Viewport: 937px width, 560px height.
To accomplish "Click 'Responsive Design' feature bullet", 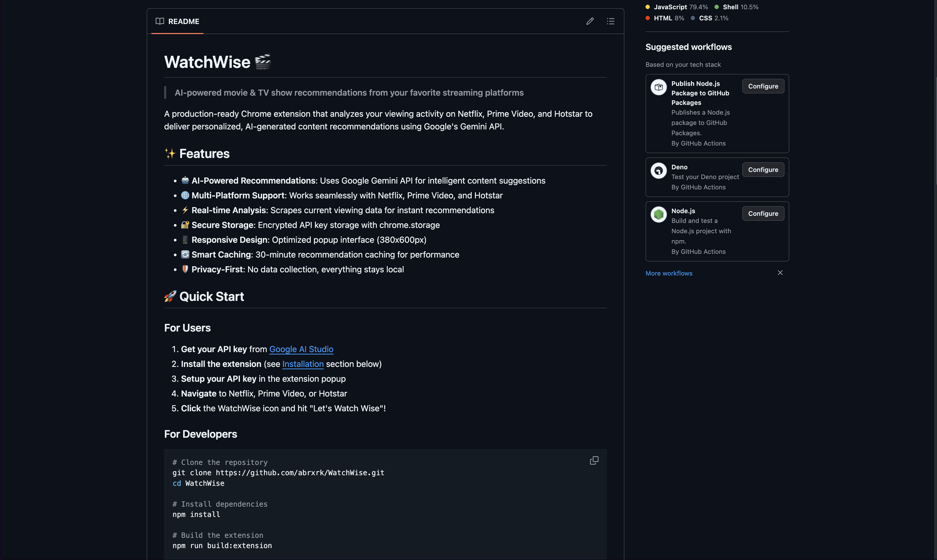I will [x=303, y=240].
